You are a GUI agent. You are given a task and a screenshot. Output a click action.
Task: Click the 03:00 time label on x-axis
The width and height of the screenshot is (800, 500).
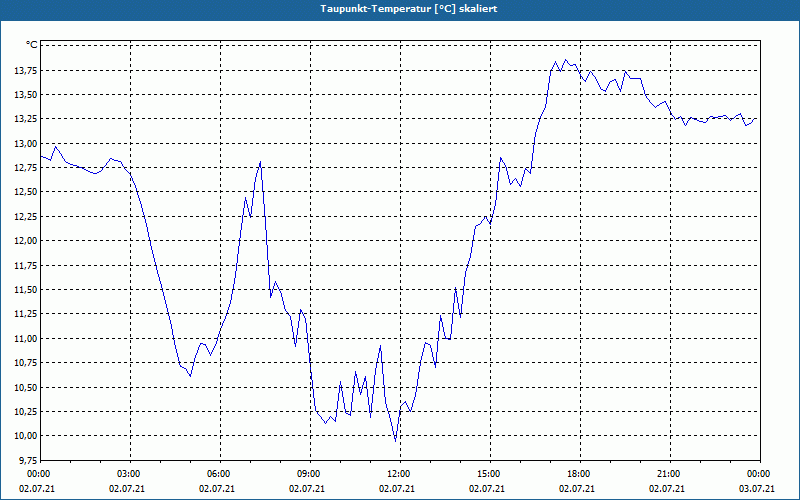point(131,474)
